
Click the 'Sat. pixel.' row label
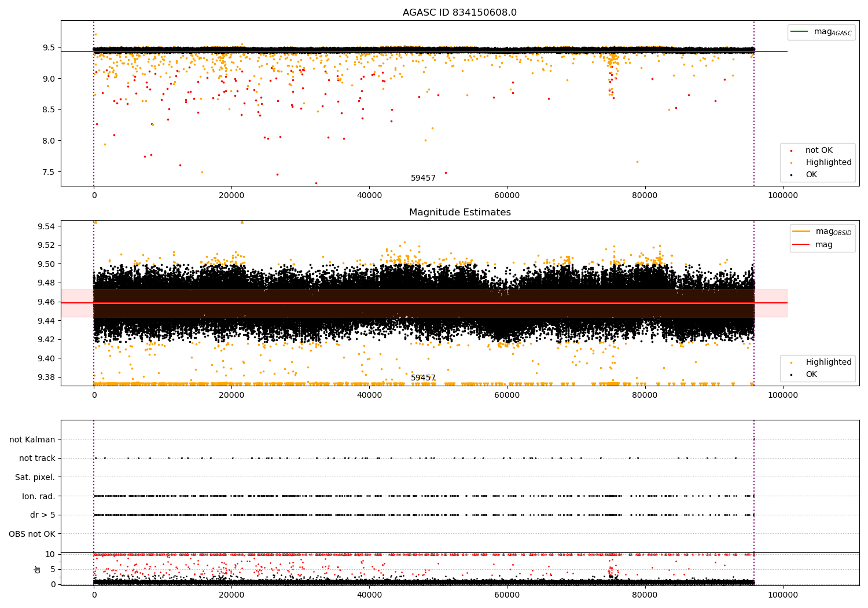35,478
